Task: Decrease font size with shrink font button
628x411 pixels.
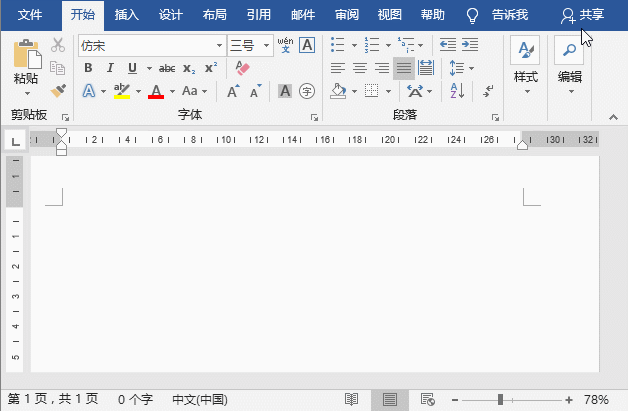Action: tap(256, 91)
